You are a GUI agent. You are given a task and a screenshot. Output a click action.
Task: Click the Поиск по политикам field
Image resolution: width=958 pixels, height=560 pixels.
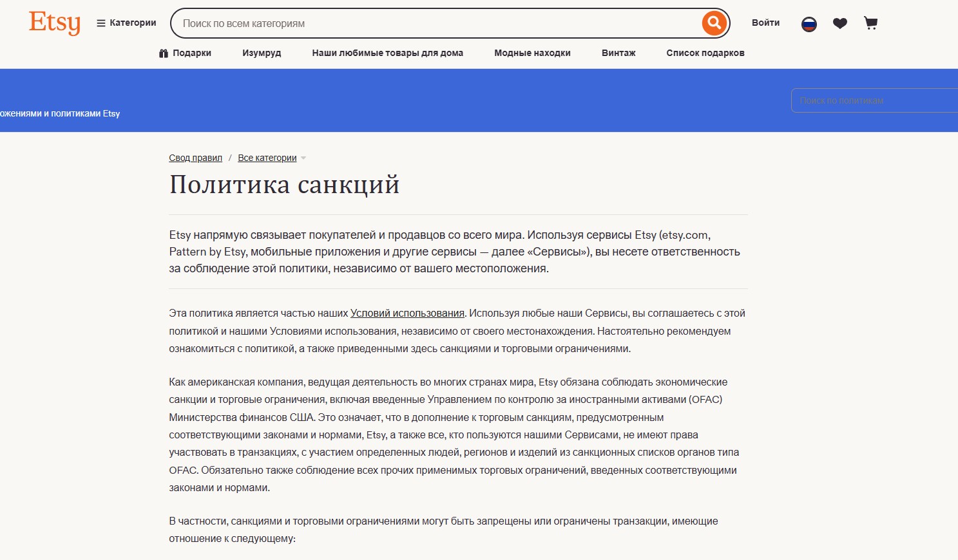click(x=874, y=100)
